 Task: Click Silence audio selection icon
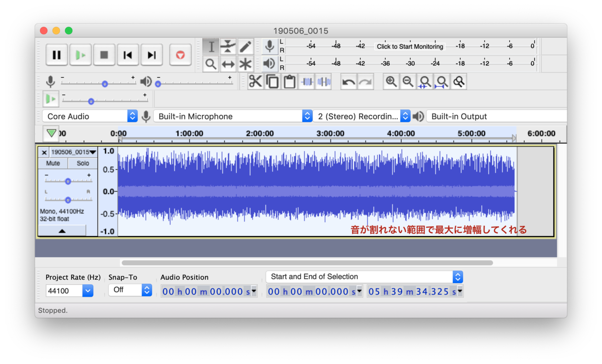tap(324, 81)
